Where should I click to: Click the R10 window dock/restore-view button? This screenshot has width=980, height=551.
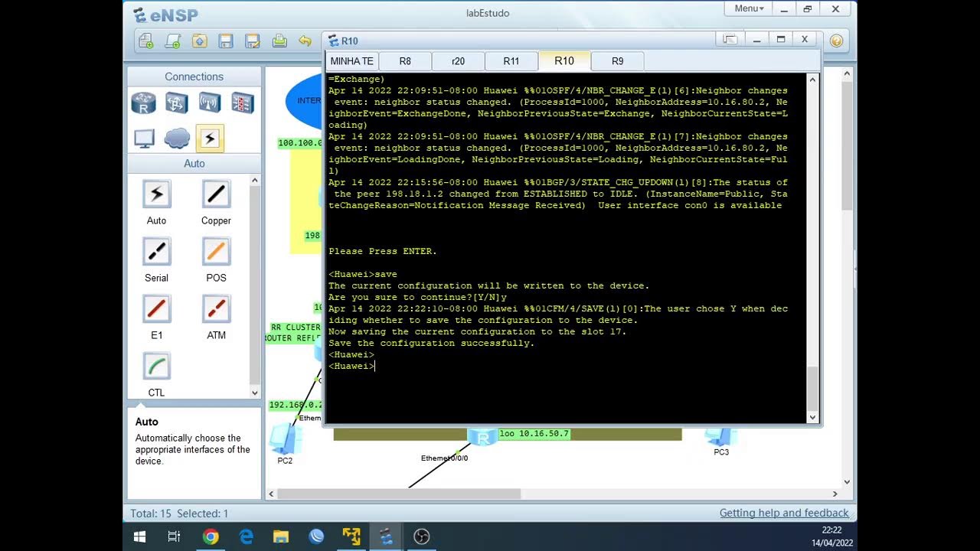pos(730,39)
